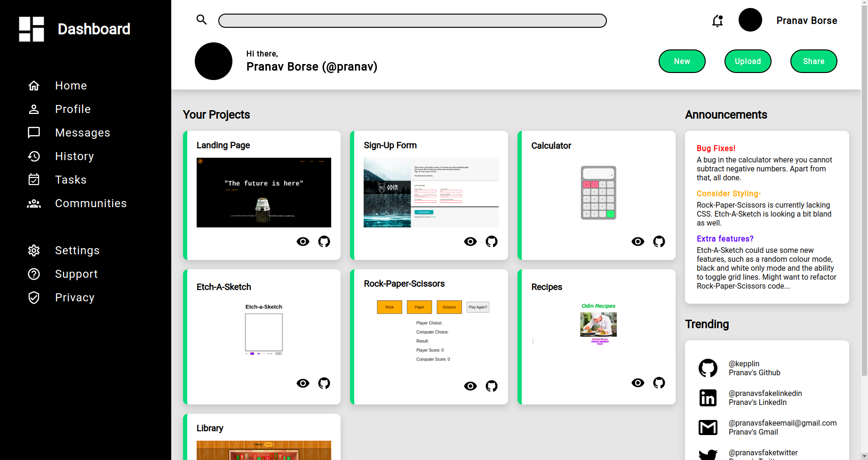Open Settings from the gear icon
Image resolution: width=868 pixels, height=460 pixels.
[33, 250]
